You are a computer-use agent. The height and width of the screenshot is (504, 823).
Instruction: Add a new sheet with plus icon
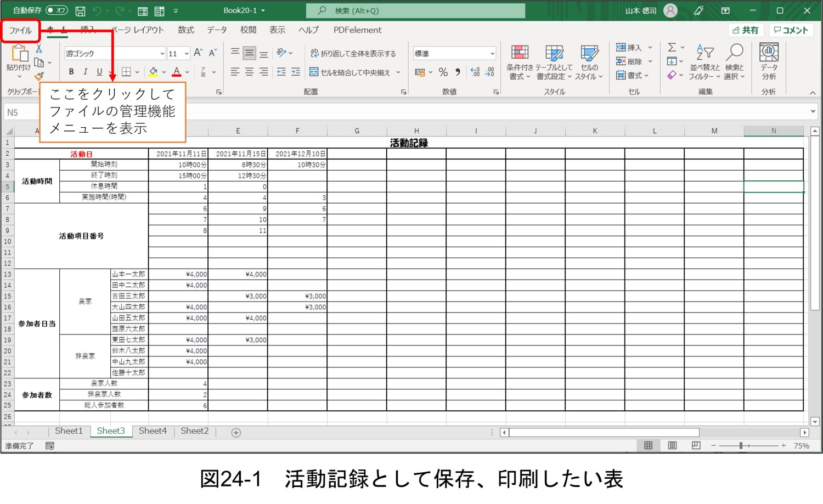pos(236,433)
